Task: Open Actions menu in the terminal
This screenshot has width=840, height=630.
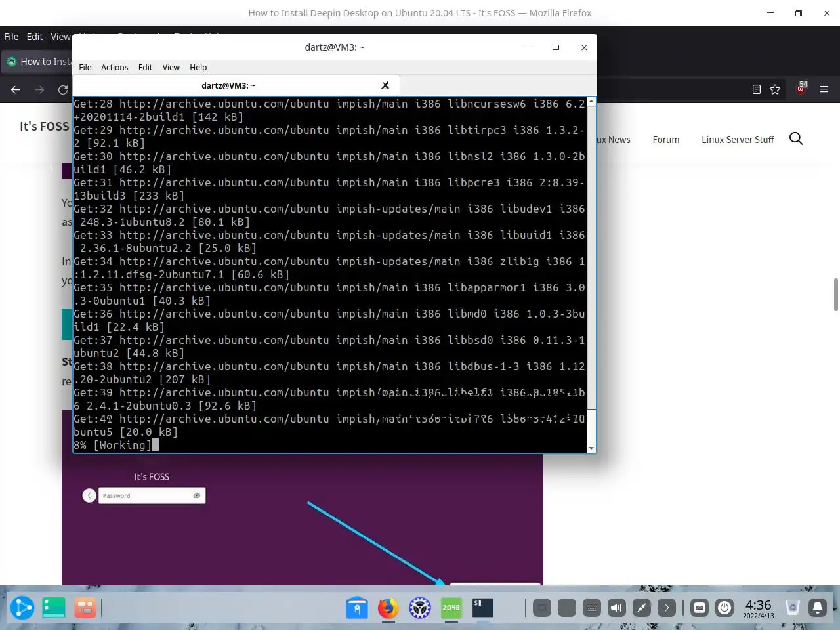Action: point(115,67)
